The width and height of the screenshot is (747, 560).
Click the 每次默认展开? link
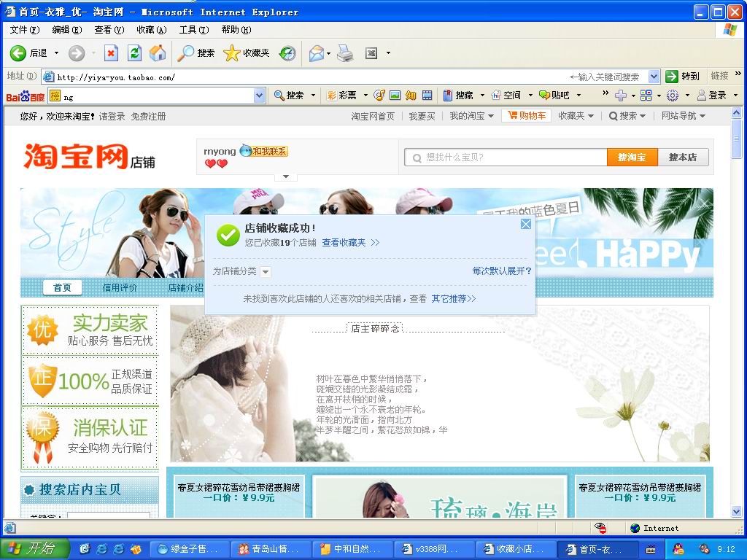point(502,271)
